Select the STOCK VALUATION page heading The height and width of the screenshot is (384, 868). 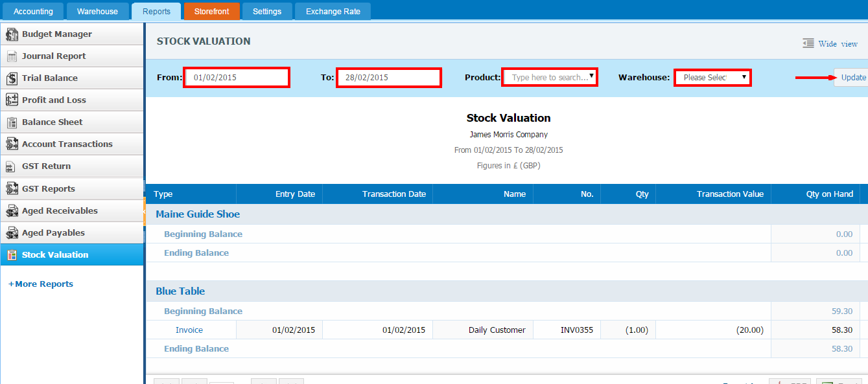click(204, 41)
